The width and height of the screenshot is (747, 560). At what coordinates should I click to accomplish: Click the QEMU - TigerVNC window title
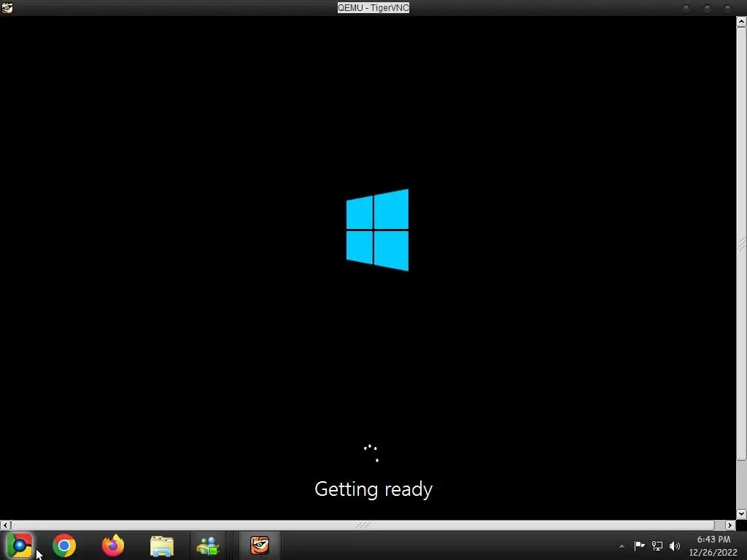click(x=373, y=7)
